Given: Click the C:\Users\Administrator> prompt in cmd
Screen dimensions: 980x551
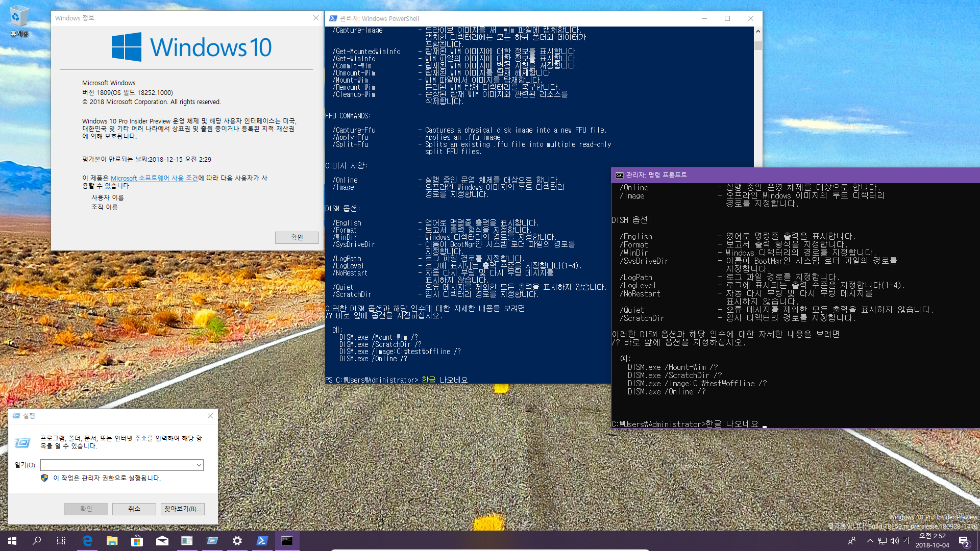Looking at the screenshot, I should click(x=658, y=424).
